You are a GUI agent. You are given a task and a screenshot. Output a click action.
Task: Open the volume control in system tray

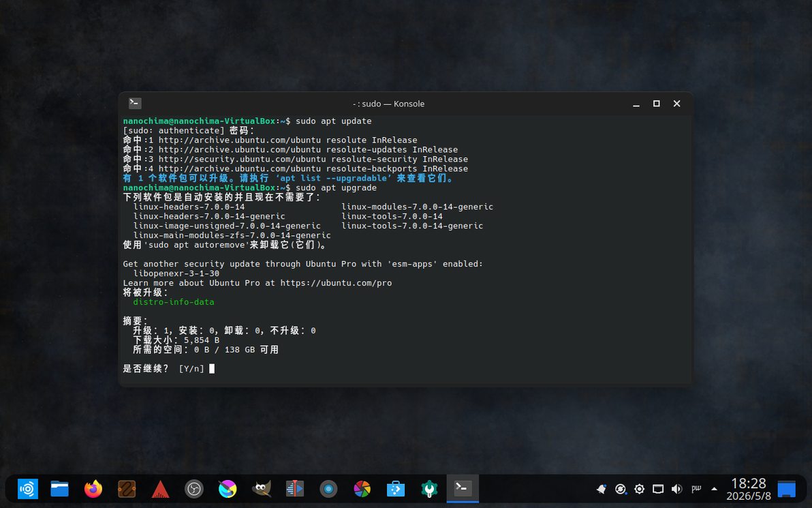(677, 489)
